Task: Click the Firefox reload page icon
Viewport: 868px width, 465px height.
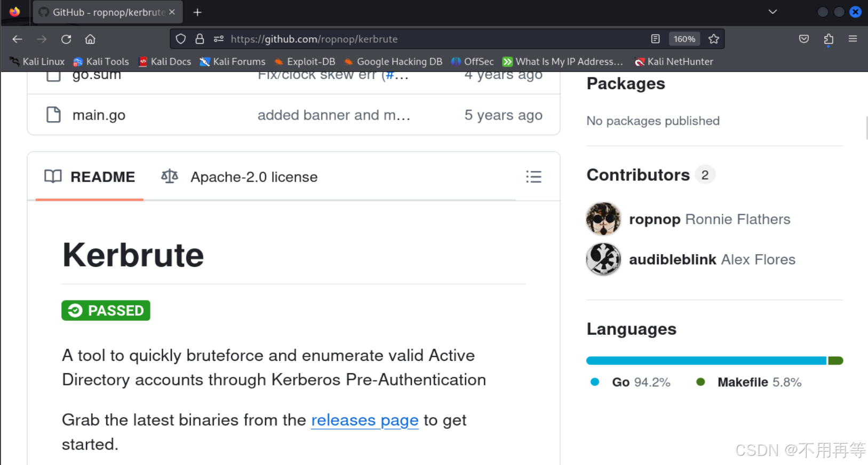Action: (66, 39)
